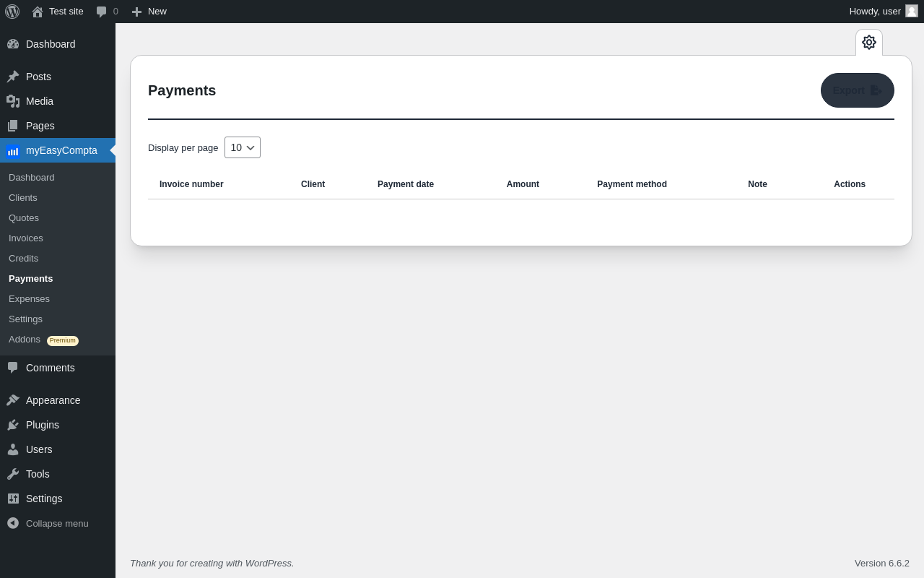Open the user avatar next to Howdy
924x578 pixels.
912,11
